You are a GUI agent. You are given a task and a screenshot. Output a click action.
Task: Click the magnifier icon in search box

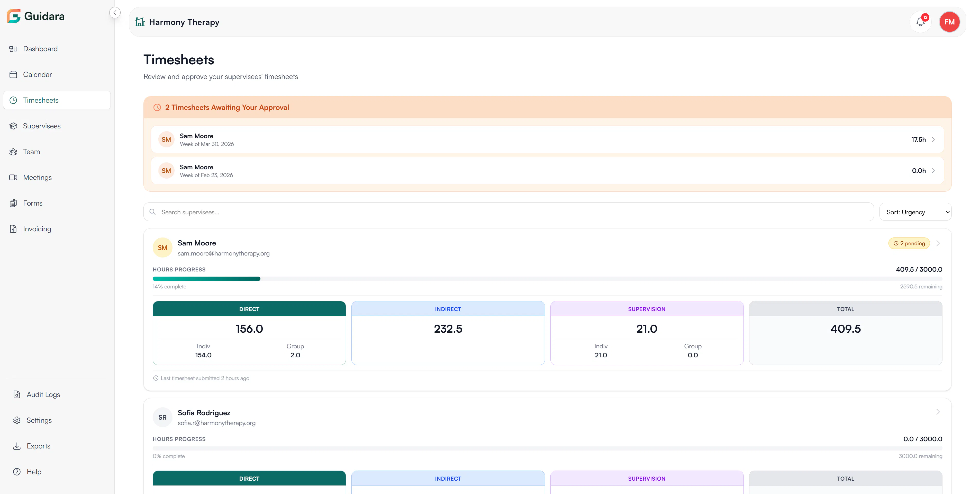point(152,212)
